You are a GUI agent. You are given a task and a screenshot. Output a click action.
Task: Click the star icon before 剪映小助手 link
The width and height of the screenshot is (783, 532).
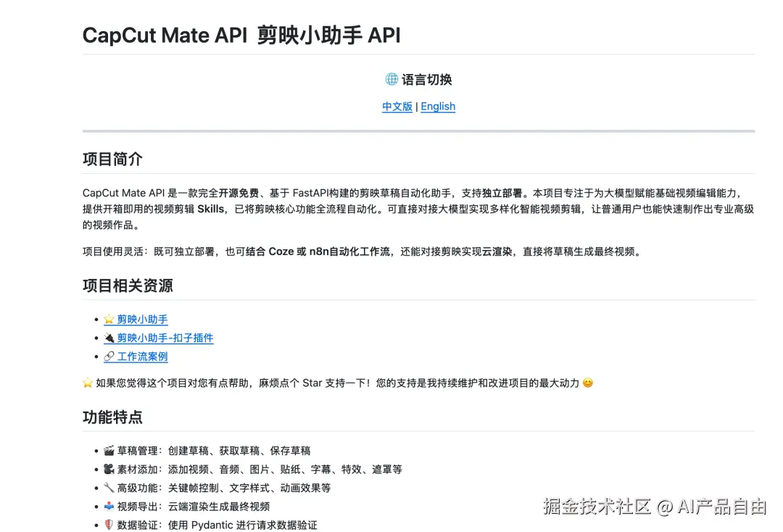coord(109,320)
